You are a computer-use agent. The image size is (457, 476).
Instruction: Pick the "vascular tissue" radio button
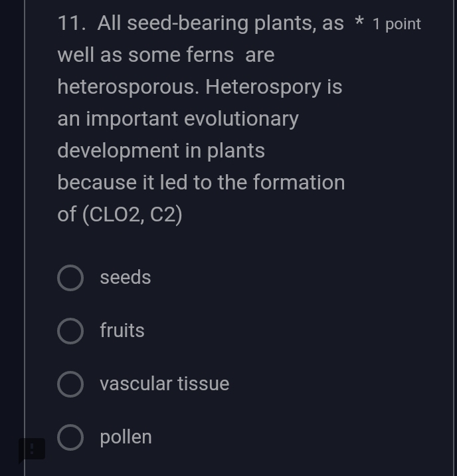[x=70, y=384]
